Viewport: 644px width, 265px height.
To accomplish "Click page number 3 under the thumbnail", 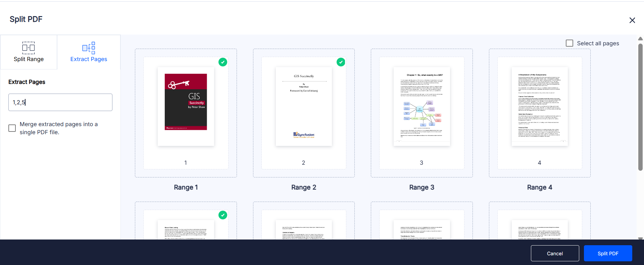I will 422,163.
